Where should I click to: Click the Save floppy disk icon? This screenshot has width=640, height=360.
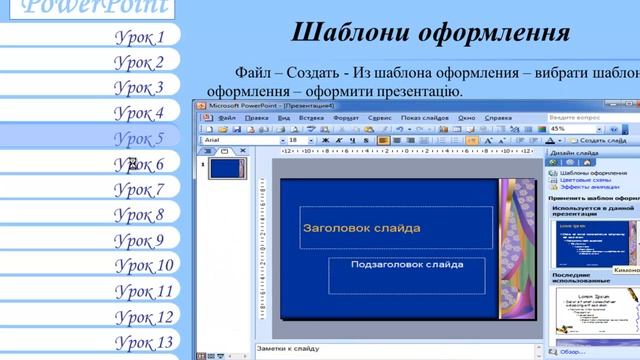click(x=237, y=129)
